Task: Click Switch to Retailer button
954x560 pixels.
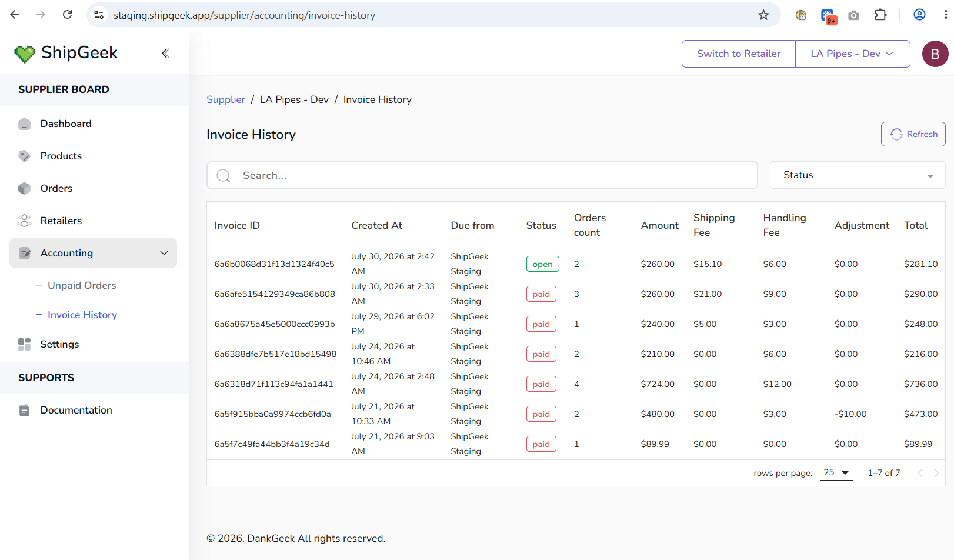Action: coord(739,54)
